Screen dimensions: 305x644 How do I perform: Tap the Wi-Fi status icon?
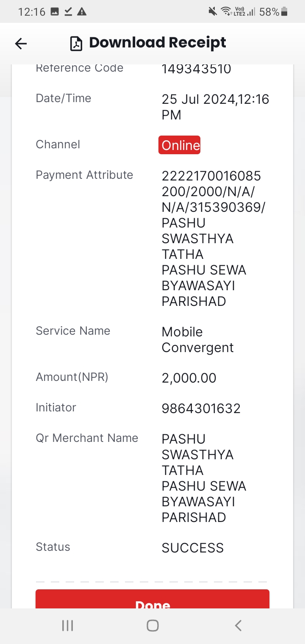pyautogui.click(x=226, y=12)
